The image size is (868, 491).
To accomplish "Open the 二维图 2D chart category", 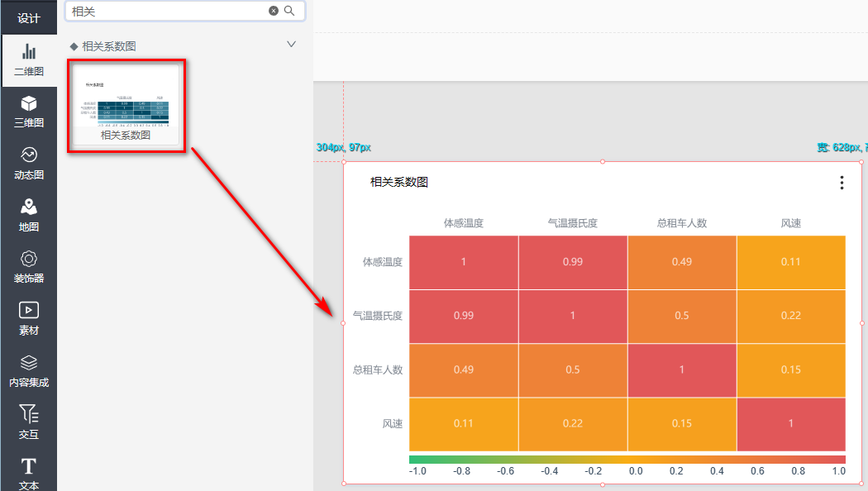I will [28, 60].
